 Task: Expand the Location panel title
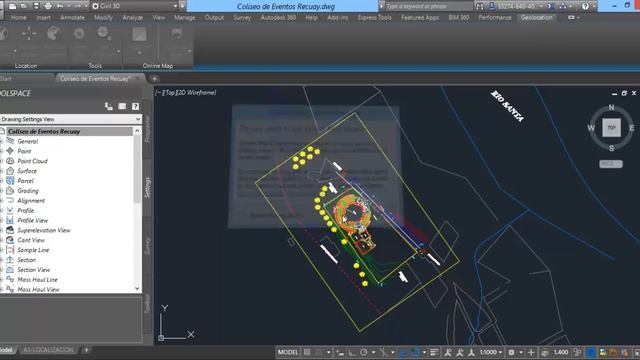tap(26, 66)
